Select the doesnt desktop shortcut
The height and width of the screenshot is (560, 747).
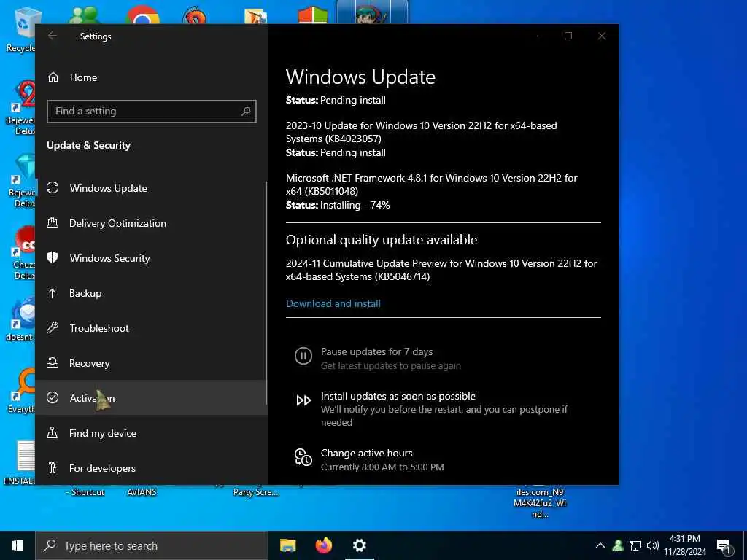[20, 319]
